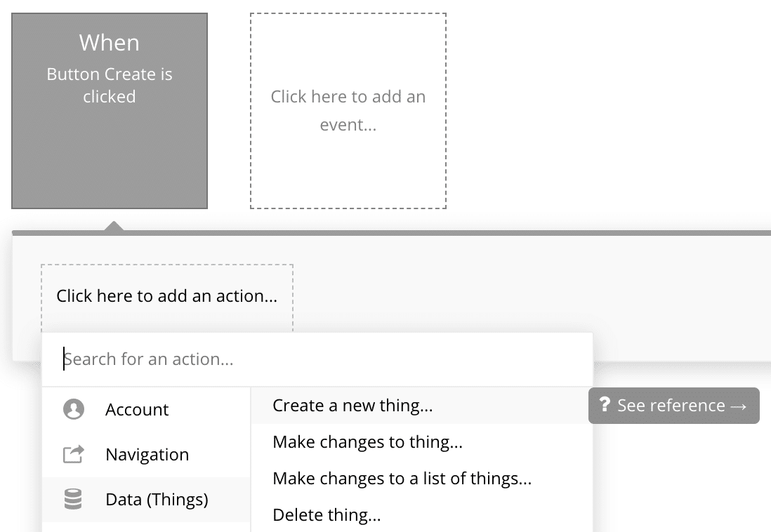This screenshot has height=532, width=771.
Task: Focus the "Search for an action..." field
Action: (x=316, y=359)
